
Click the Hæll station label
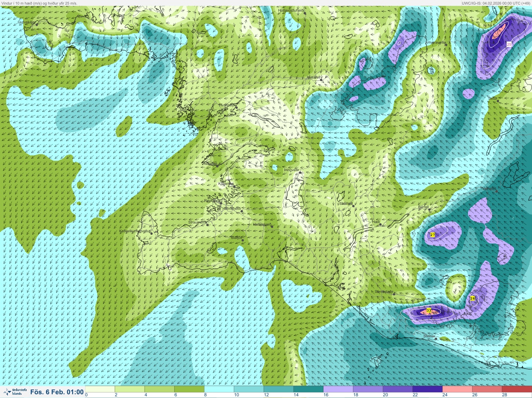pos(376,222)
